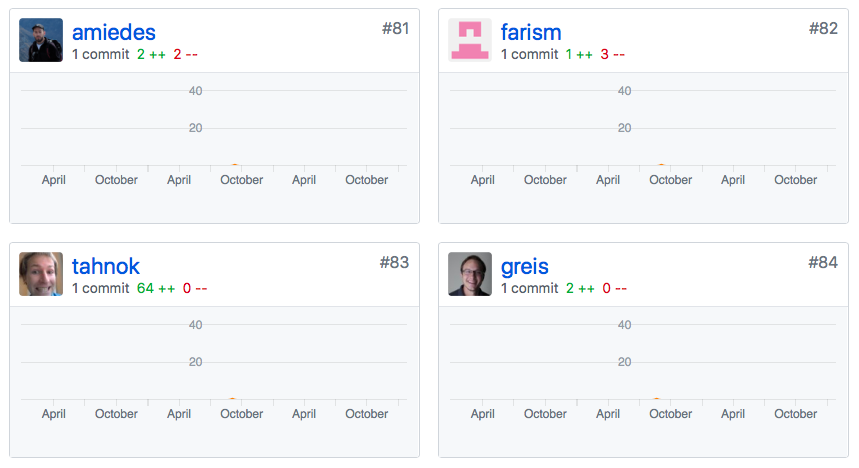The height and width of the screenshot is (468, 859).
Task: Open amiedes avatar picture
Action: click(x=41, y=40)
